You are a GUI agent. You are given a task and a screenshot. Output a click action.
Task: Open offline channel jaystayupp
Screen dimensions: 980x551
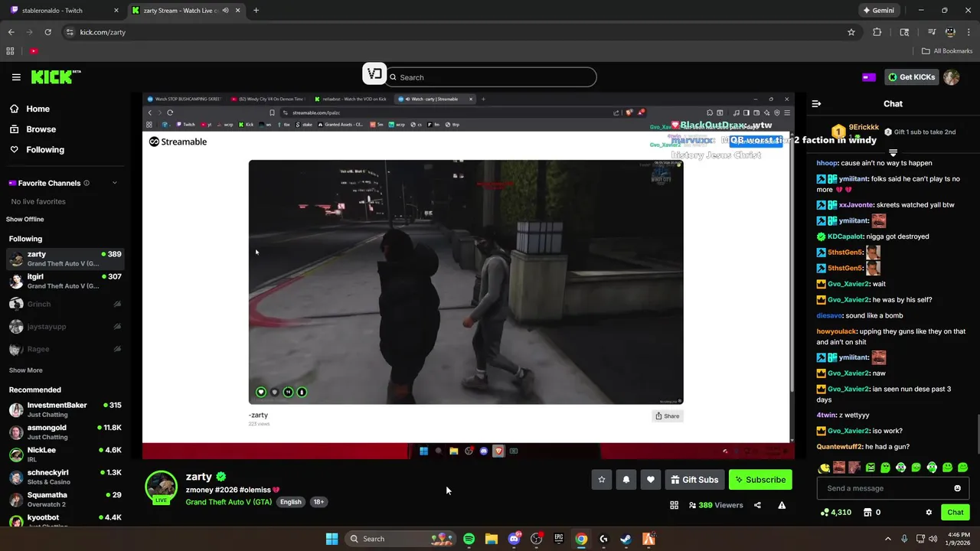tap(65, 327)
